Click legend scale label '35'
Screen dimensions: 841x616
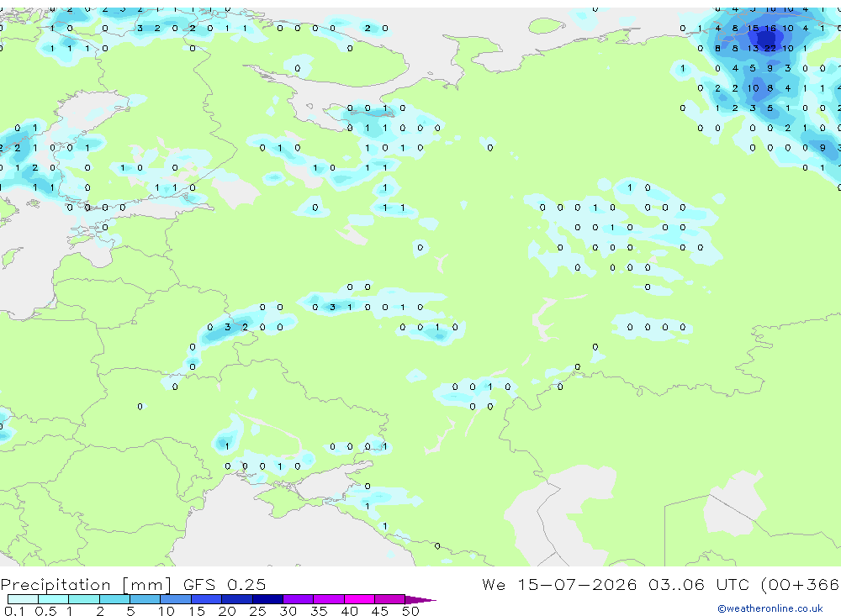pyautogui.click(x=319, y=611)
